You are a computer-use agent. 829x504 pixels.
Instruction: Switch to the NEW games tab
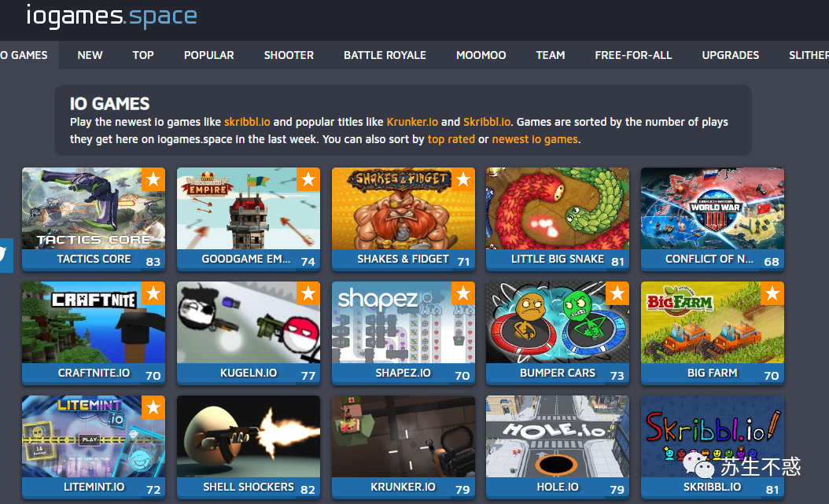pyautogui.click(x=90, y=55)
